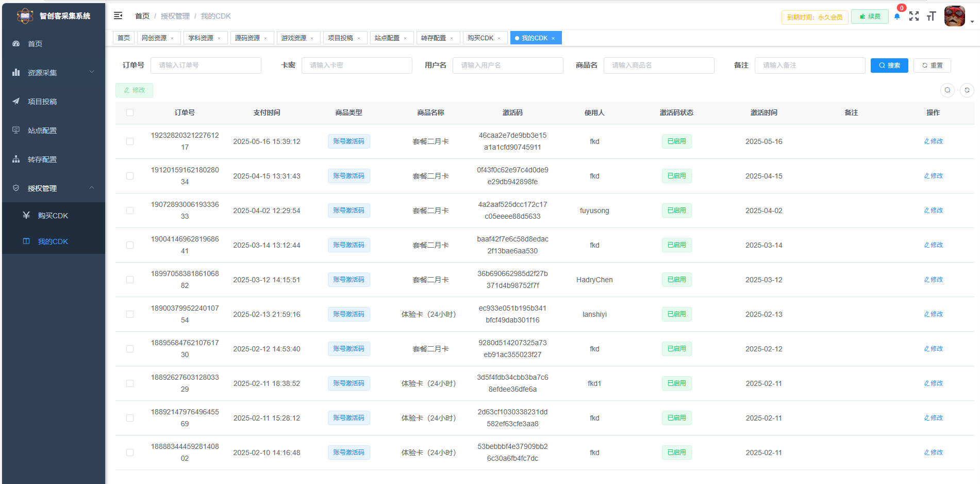
Task: Open the font size setting icon
Action: (x=931, y=17)
